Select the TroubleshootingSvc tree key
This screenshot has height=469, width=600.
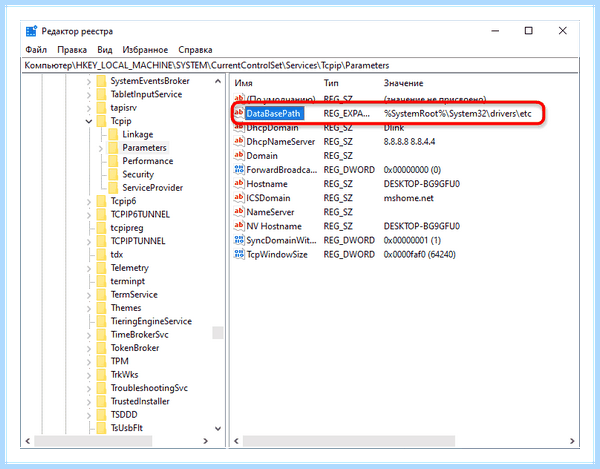[149, 388]
